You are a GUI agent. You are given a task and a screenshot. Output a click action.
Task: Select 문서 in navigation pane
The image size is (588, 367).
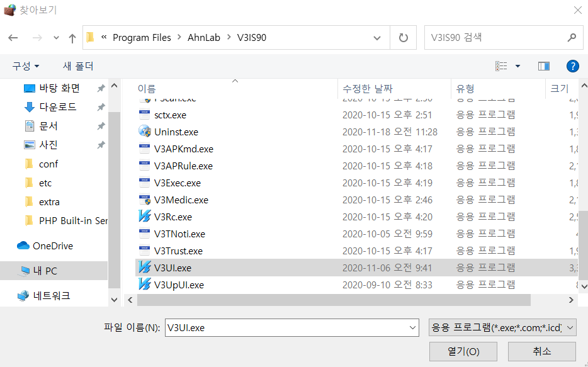48,126
